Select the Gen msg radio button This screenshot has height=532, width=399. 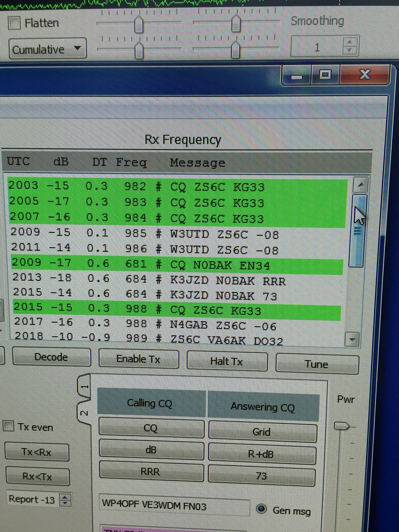pos(262,509)
